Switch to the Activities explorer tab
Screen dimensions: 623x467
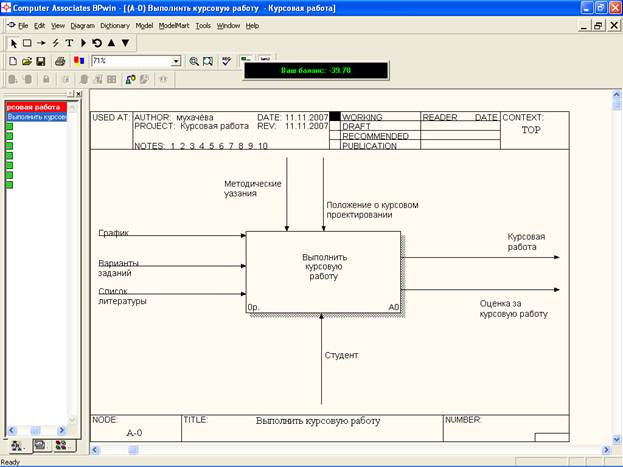pos(16,446)
